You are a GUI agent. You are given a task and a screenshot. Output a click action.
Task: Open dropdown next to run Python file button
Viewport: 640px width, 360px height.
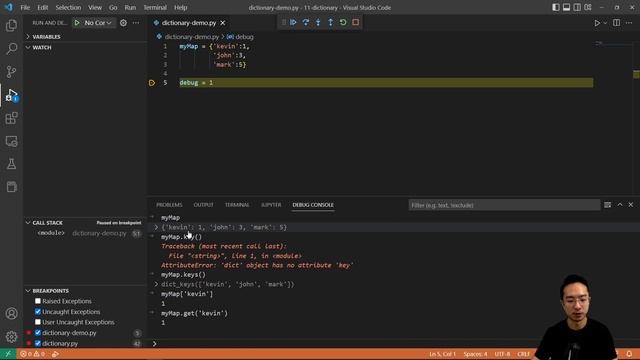(605, 23)
